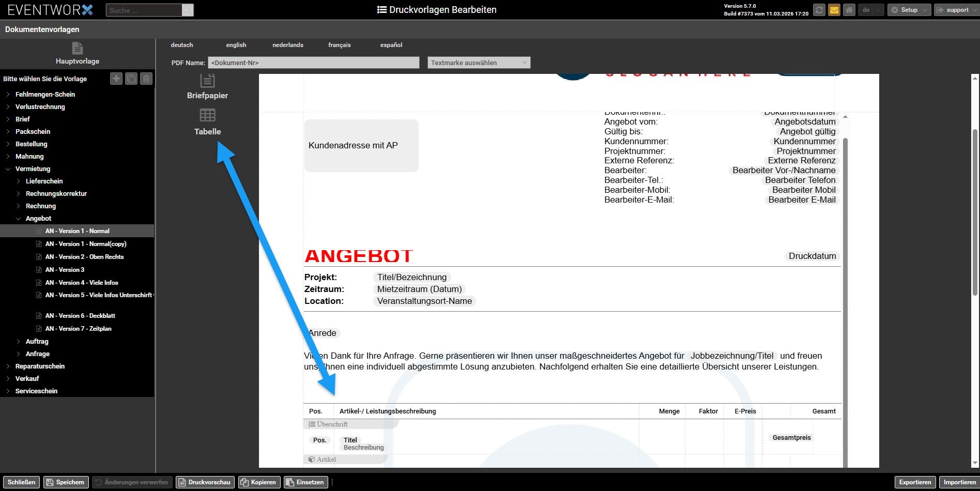Switch to the english language tab
980x491 pixels.
tap(236, 45)
